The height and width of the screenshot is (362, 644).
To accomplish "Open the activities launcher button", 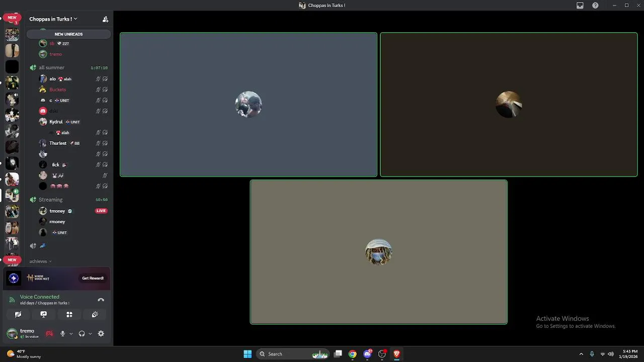I will (69, 314).
